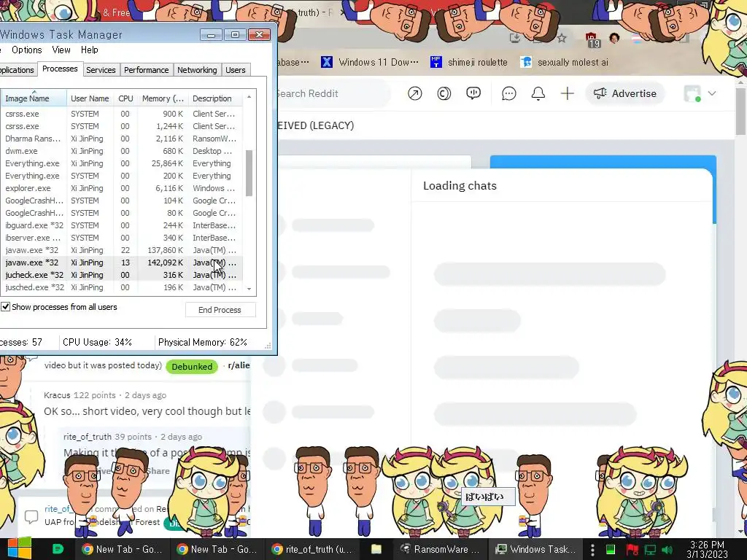Focus Search Reddit field
Viewport: 747px width, 560px height.
(x=333, y=93)
